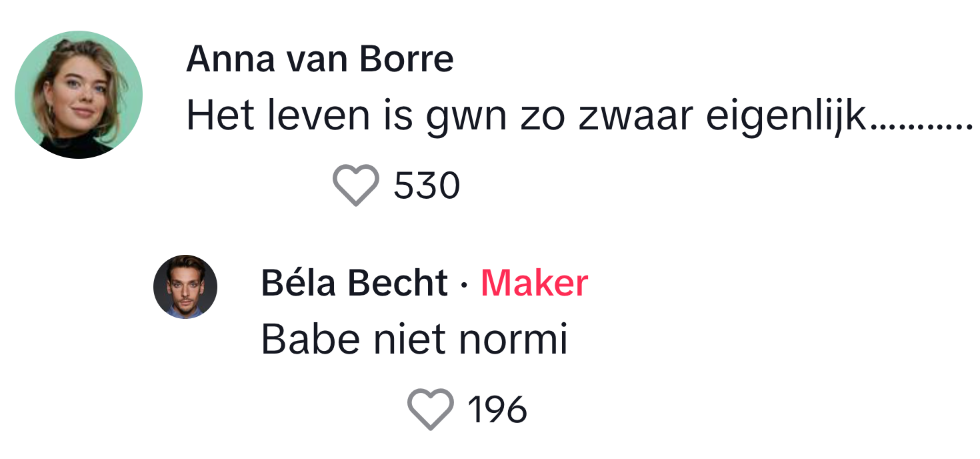The width and height of the screenshot is (980, 459).
Task: Open Anna van Borre's profile picture
Action: coord(79,95)
